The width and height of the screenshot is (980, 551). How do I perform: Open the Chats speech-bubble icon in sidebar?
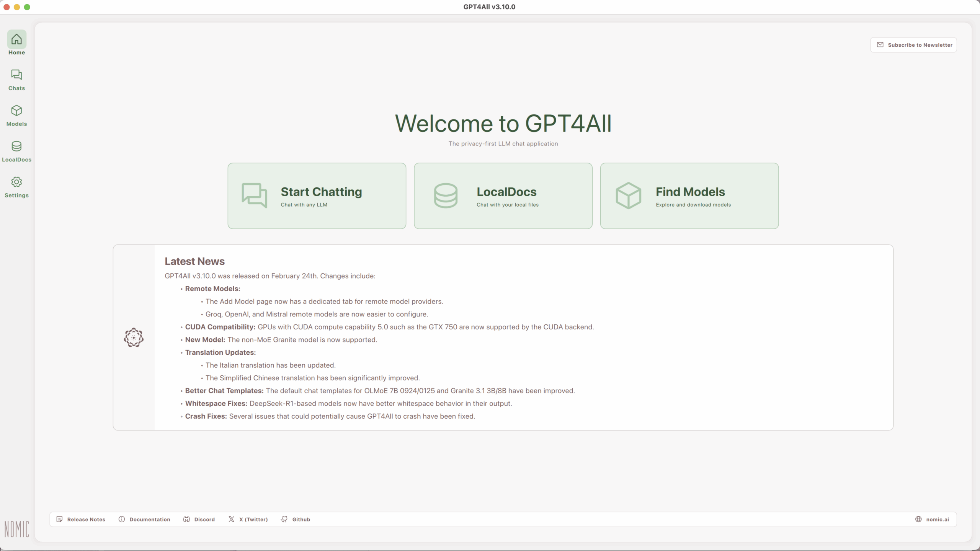pos(16,75)
